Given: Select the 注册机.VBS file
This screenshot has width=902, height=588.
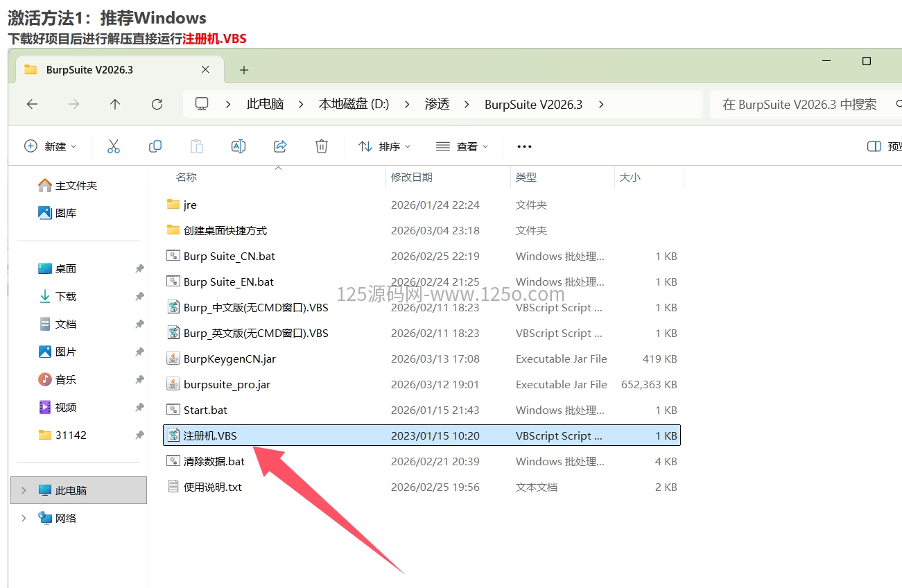Looking at the screenshot, I should click(210, 435).
